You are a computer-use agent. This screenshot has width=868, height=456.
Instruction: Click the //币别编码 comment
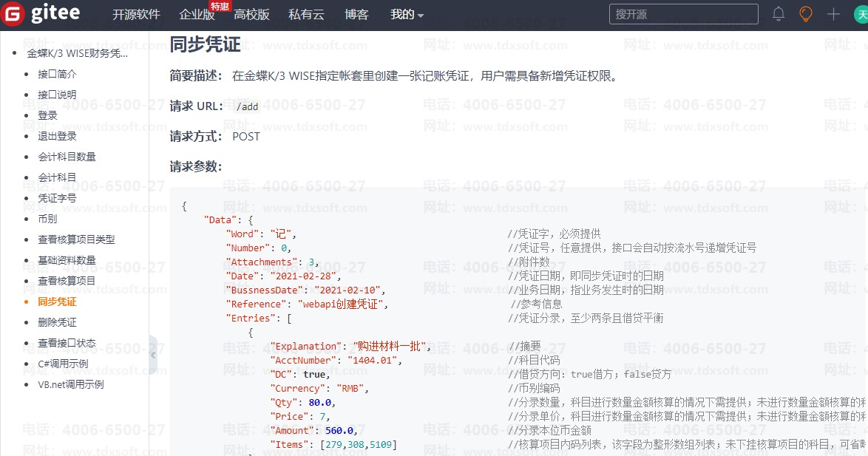[x=534, y=389]
